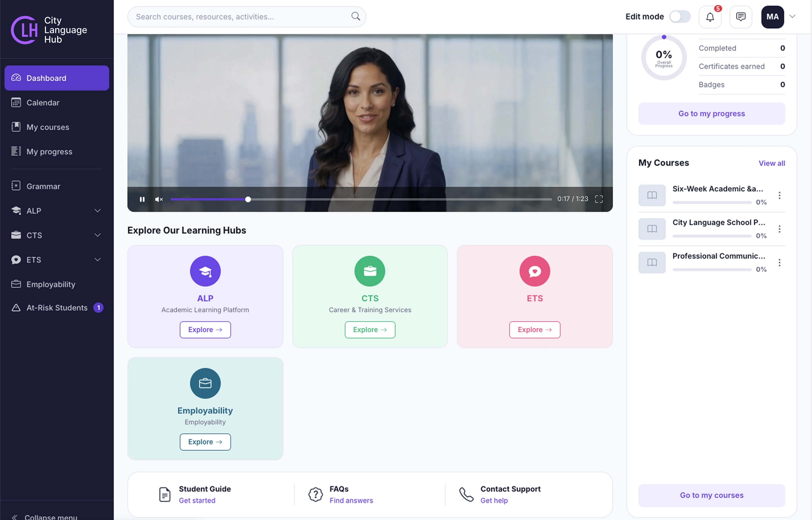The width and height of the screenshot is (812, 520).
Task: Click the ALP graduation cap hub icon
Action: [205, 271]
